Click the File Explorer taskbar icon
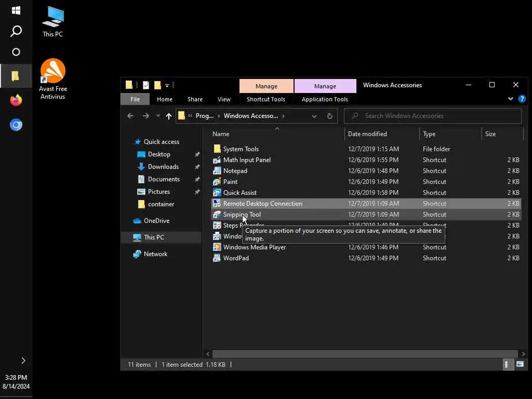The height and width of the screenshot is (399, 532). [x=15, y=76]
